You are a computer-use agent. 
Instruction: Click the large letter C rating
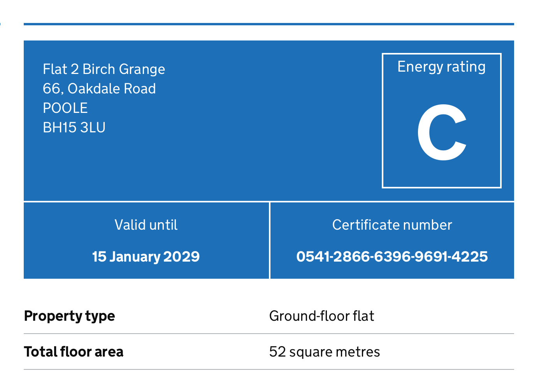click(x=441, y=132)
